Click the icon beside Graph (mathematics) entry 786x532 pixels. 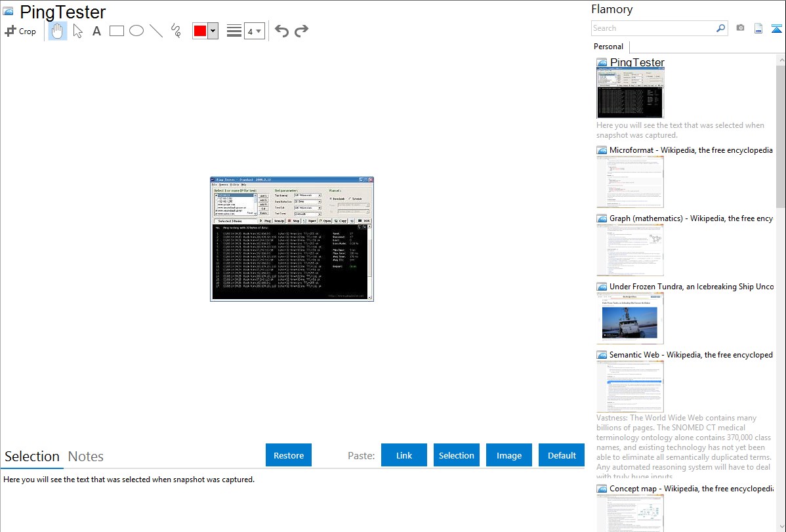click(x=602, y=218)
